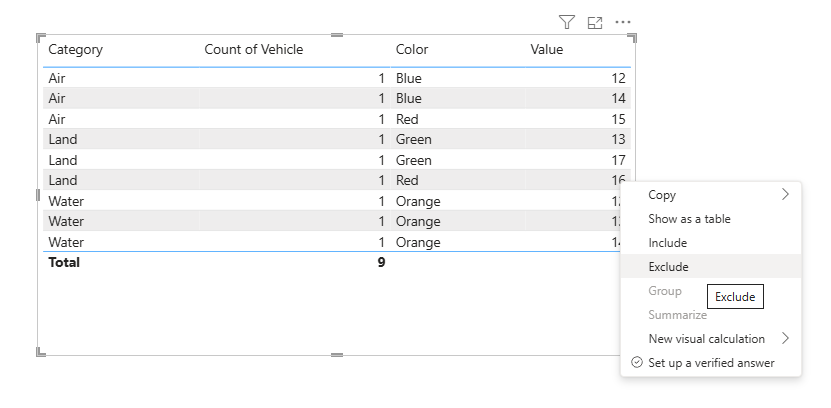Select Show as a table option
The height and width of the screenshot is (408, 831).
[x=689, y=219]
